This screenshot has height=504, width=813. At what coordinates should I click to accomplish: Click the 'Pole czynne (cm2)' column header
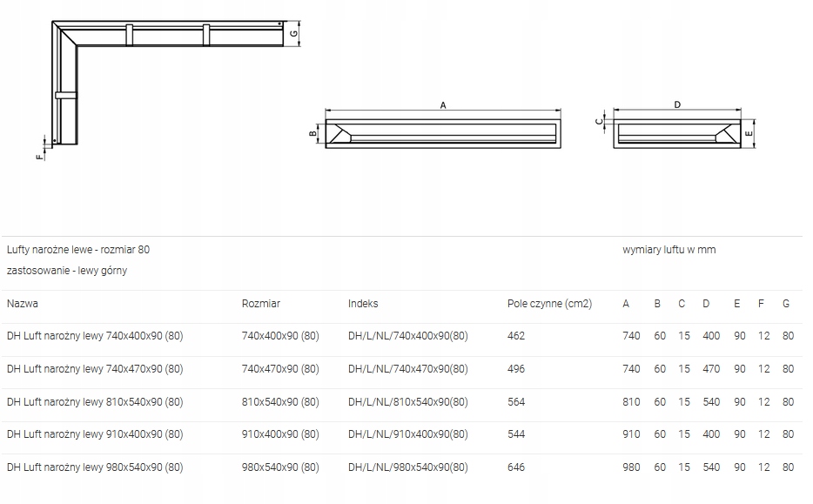point(549,304)
